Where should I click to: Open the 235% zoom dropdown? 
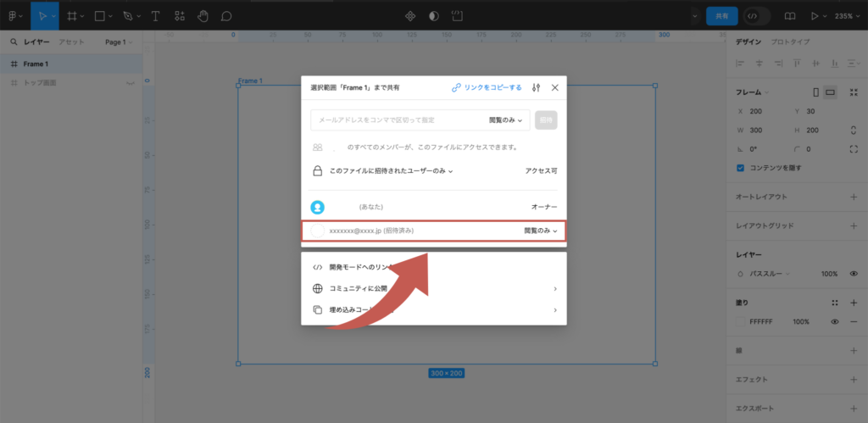tap(848, 15)
